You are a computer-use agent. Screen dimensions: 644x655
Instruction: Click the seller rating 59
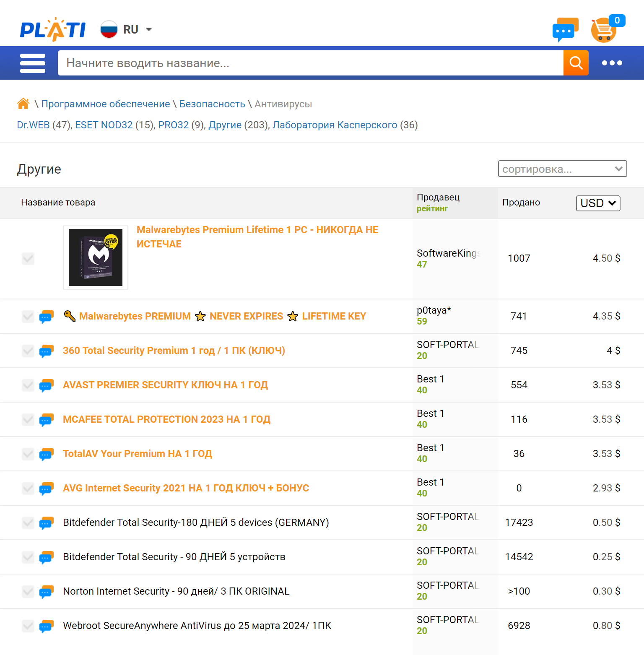[422, 322]
